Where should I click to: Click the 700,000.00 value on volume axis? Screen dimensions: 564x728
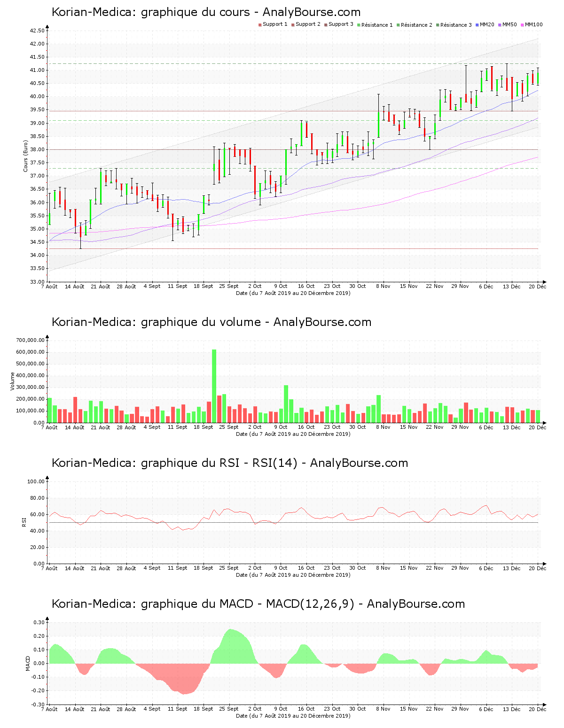30,340
